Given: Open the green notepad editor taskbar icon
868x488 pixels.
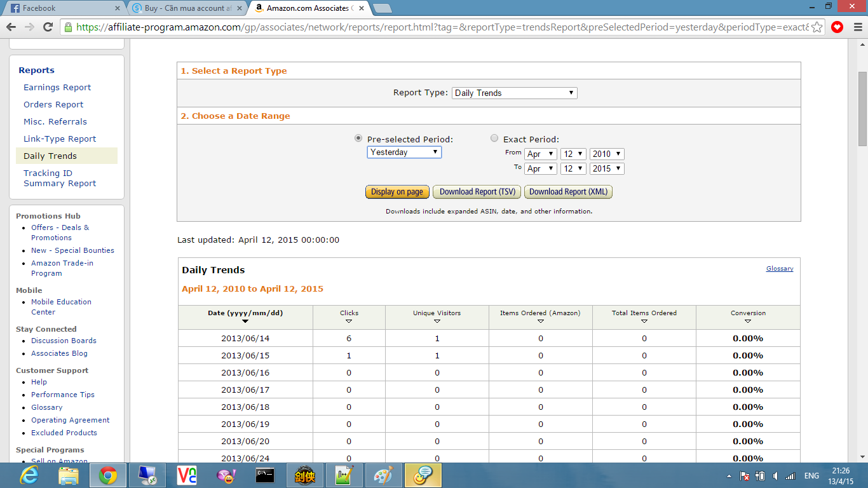Looking at the screenshot, I should [344, 475].
